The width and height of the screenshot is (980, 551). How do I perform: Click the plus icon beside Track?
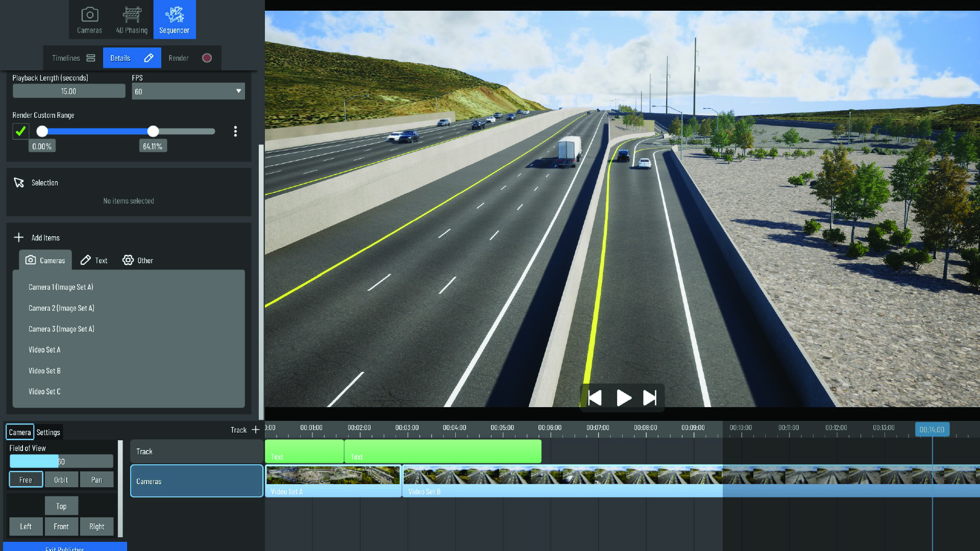point(256,430)
